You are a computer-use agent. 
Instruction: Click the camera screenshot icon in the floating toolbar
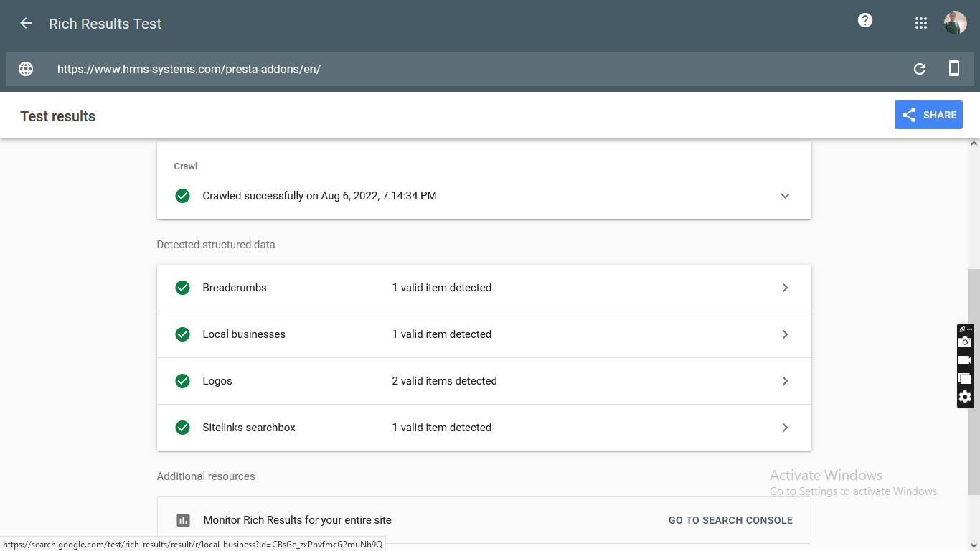(x=965, y=342)
